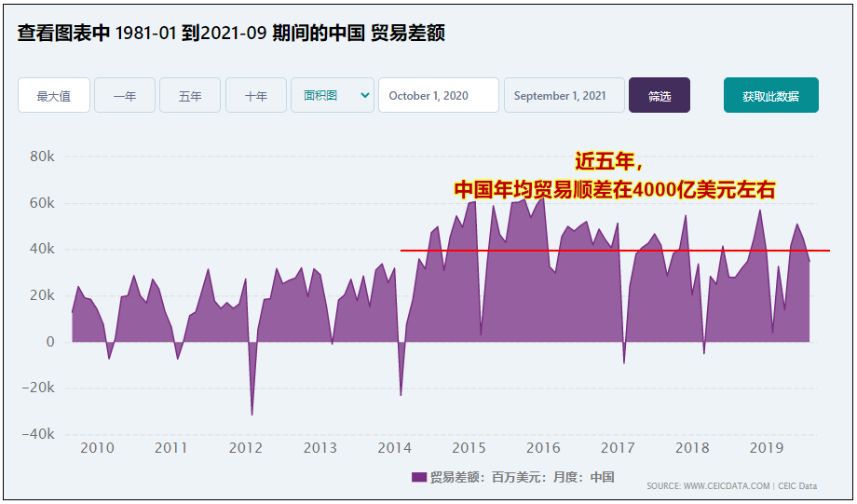The image size is (857, 504).
Task: Select the 一年 time range
Action: [x=125, y=96]
